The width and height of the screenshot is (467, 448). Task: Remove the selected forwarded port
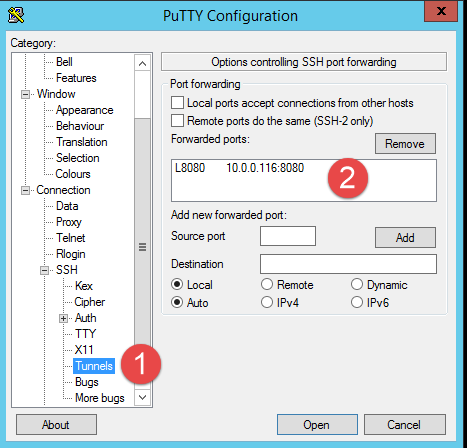point(405,144)
